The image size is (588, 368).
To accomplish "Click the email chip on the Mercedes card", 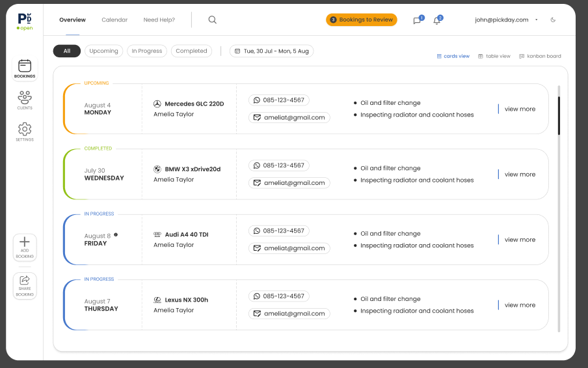I will (289, 117).
